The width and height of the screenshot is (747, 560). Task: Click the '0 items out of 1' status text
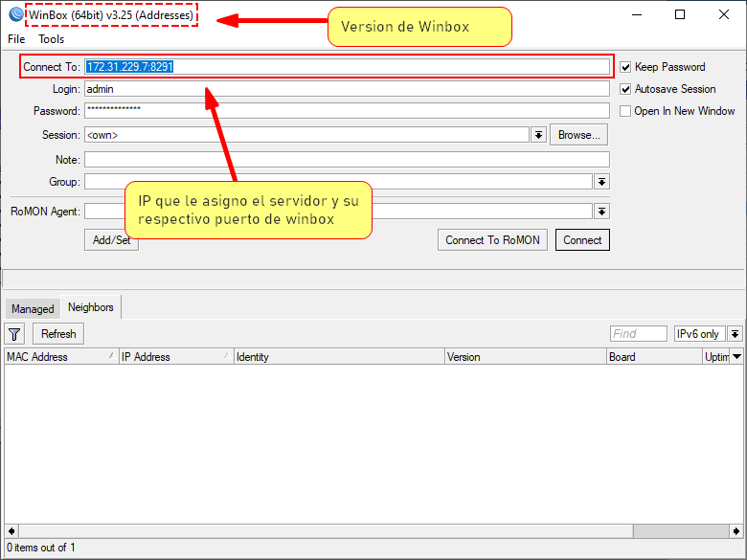(41, 548)
